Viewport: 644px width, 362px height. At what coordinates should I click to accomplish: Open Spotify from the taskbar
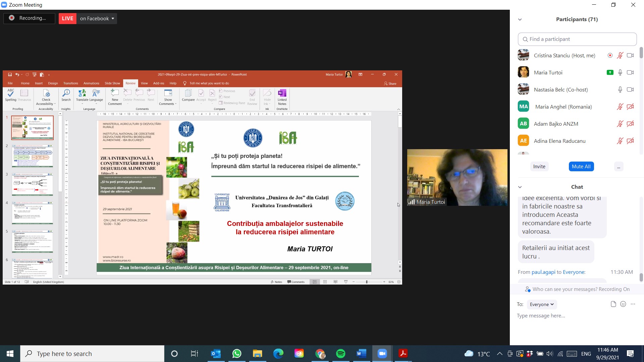tap(340, 354)
